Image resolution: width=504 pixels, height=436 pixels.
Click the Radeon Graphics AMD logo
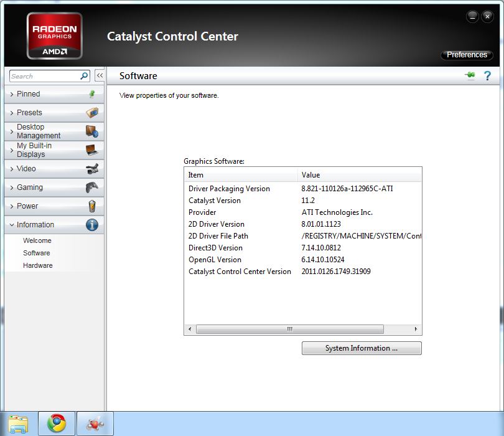click(x=55, y=36)
